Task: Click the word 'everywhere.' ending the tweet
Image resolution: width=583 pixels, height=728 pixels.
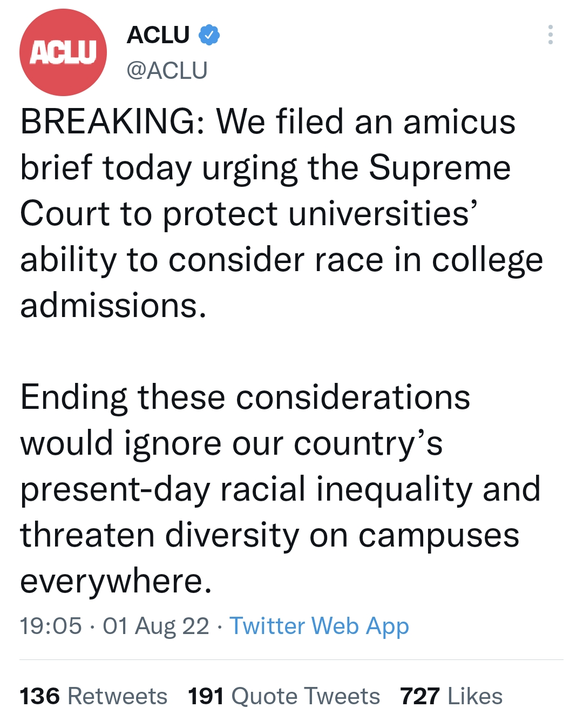Action: pyautogui.click(x=116, y=581)
